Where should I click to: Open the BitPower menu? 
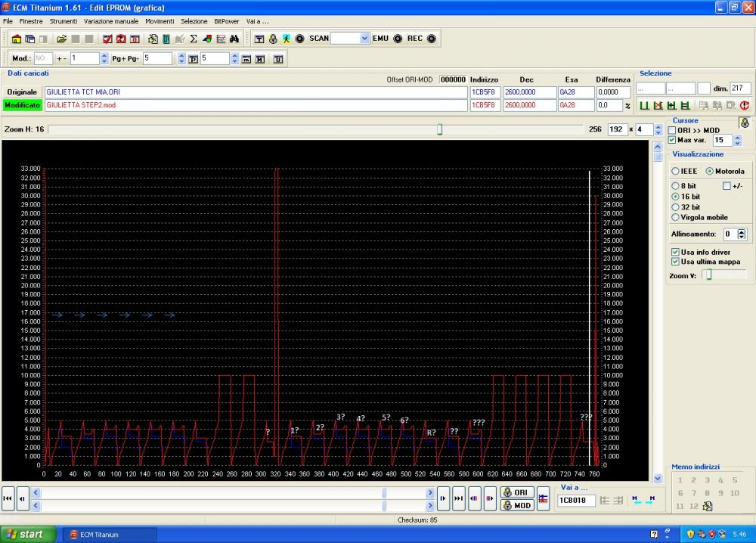(x=227, y=21)
